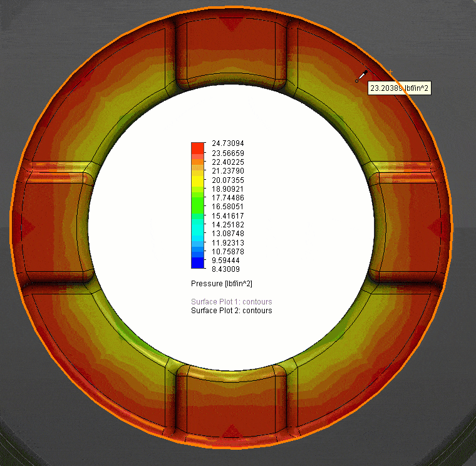Click the probe eyedropper cursor icon
Viewport: 476px width, 466px height.
click(x=361, y=76)
